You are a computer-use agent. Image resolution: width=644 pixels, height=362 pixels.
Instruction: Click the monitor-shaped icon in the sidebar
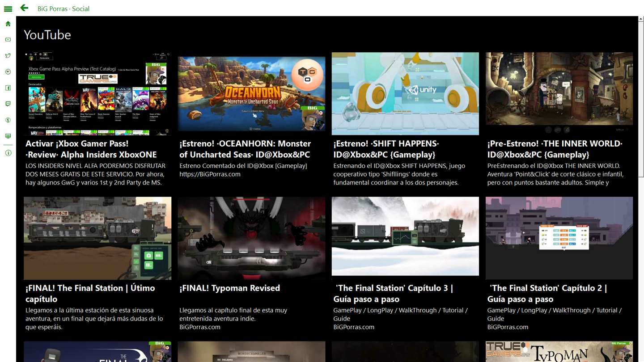click(8, 136)
